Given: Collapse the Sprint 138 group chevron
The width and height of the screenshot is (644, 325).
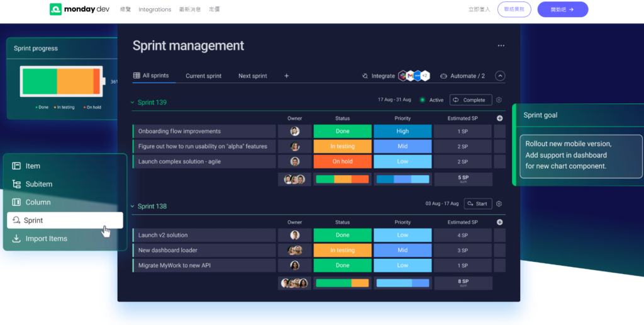Looking at the screenshot, I should [132, 206].
